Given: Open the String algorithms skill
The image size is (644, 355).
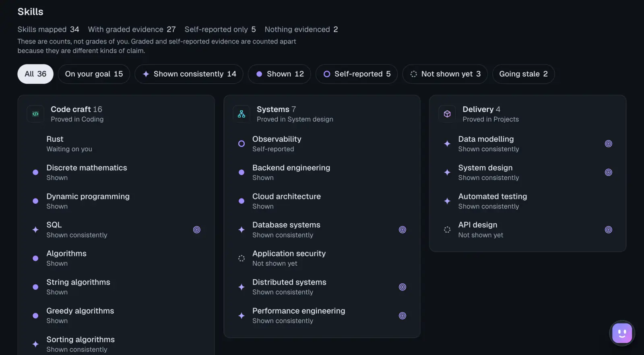Looking at the screenshot, I should [116, 287].
